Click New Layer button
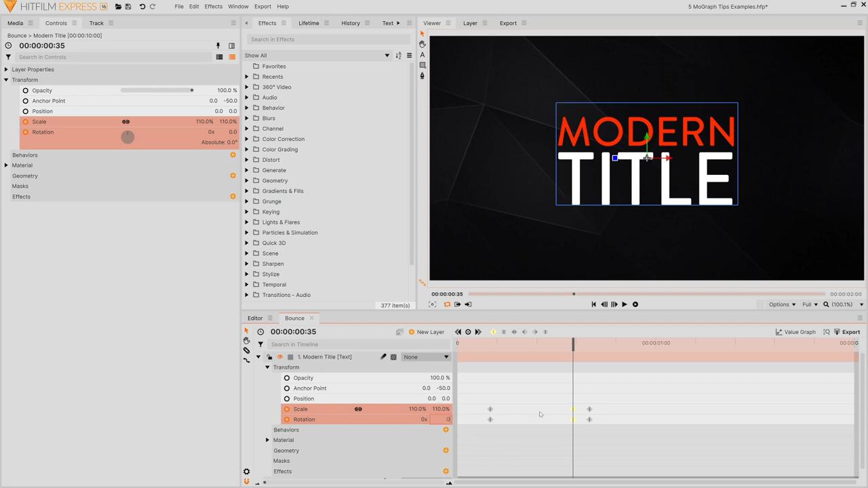 [x=426, y=332]
